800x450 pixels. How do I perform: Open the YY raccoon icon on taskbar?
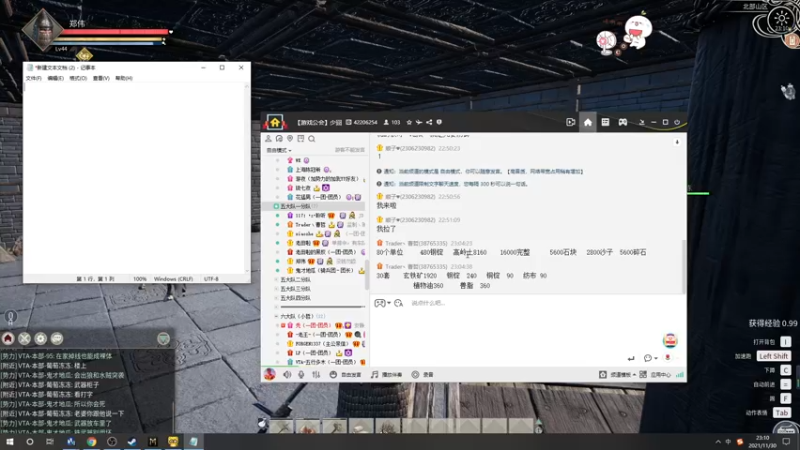tap(173, 442)
